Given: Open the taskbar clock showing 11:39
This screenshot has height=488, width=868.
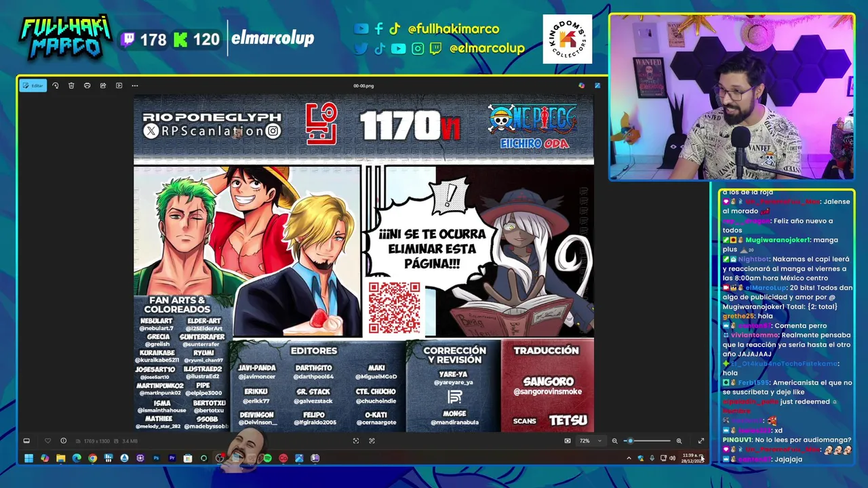Looking at the screenshot, I should point(692,458).
